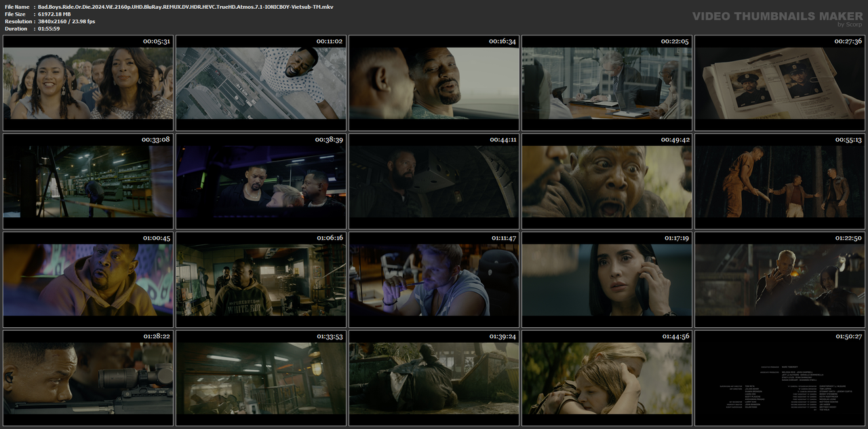Select the thumbnail at 01:28:22
The width and height of the screenshot is (868, 429).
(x=88, y=378)
